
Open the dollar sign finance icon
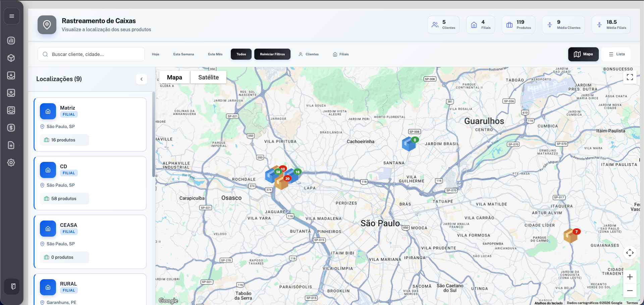[11, 128]
